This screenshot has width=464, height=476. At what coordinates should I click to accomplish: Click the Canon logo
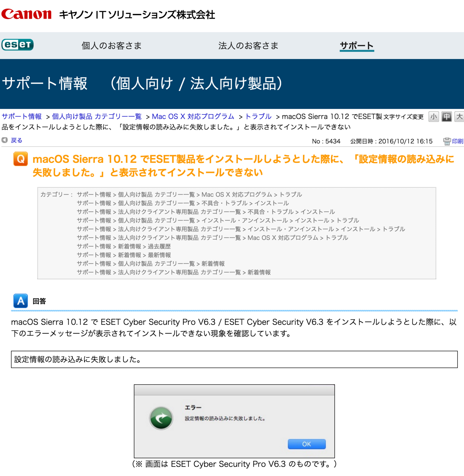tap(26, 14)
